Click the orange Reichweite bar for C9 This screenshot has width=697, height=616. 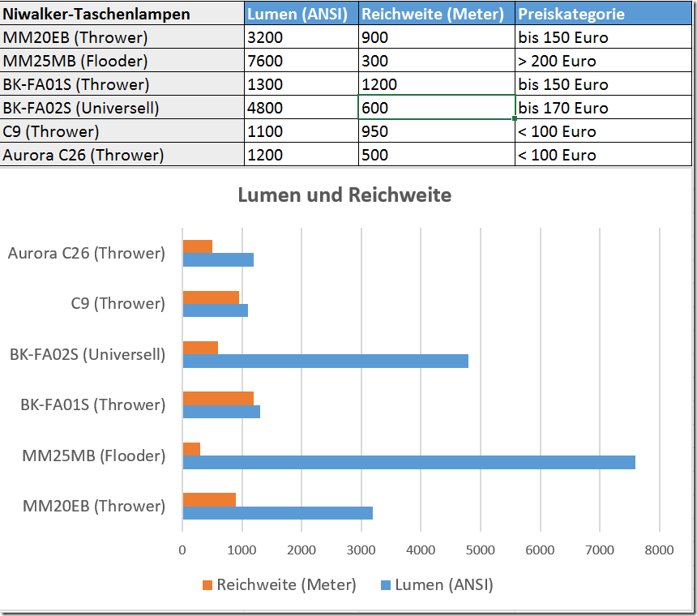coord(211,297)
